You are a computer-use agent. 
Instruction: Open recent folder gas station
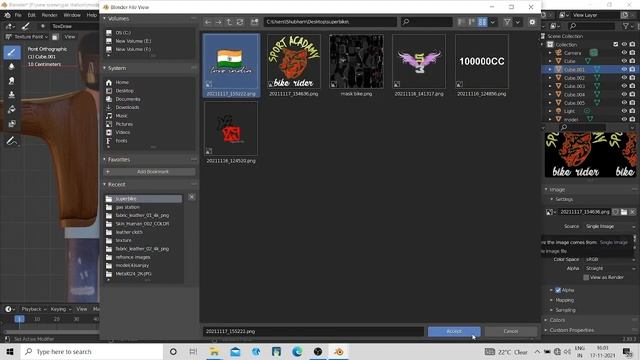click(127, 207)
